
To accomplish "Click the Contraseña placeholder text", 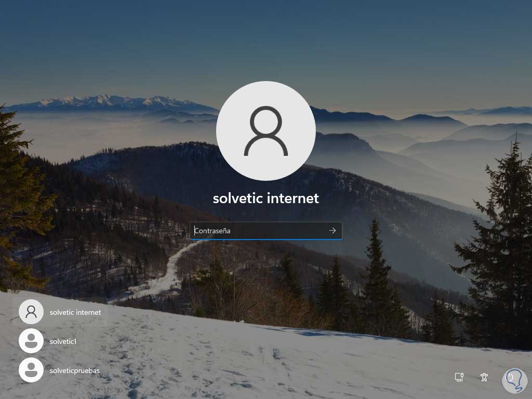I will click(x=212, y=231).
